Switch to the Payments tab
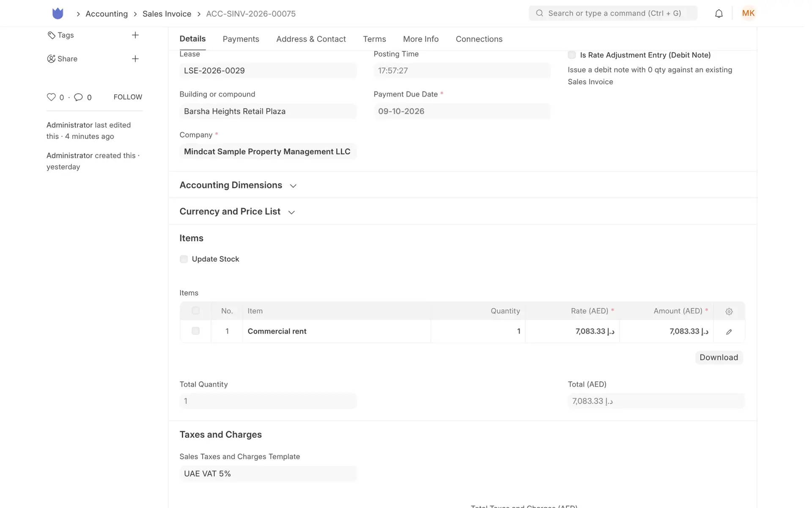 (x=241, y=39)
